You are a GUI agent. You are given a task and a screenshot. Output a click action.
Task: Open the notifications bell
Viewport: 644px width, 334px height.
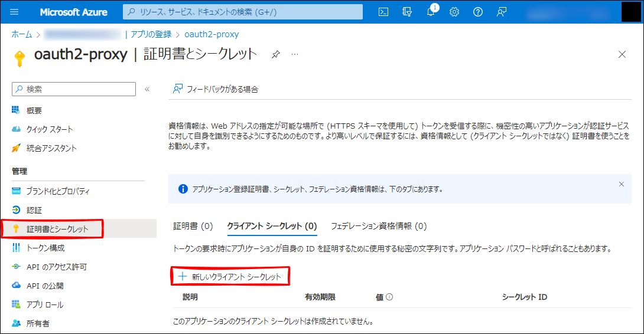point(431,12)
